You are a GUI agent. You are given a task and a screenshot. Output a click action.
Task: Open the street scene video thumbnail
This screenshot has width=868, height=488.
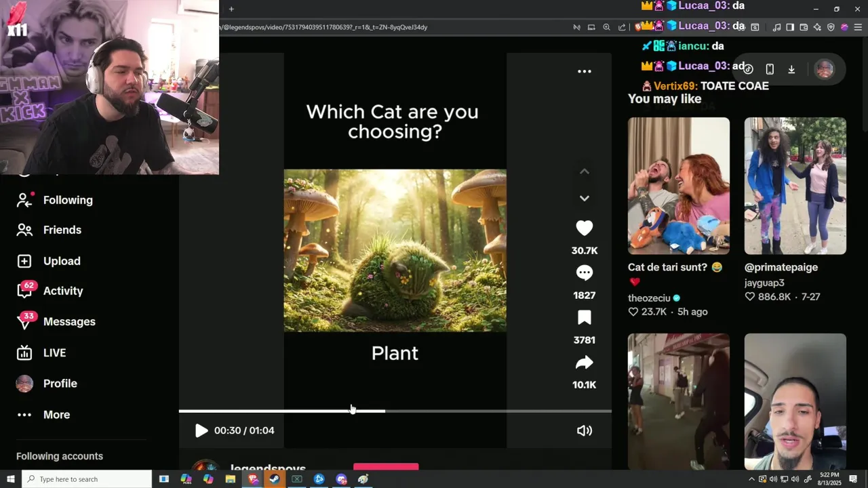tap(679, 401)
